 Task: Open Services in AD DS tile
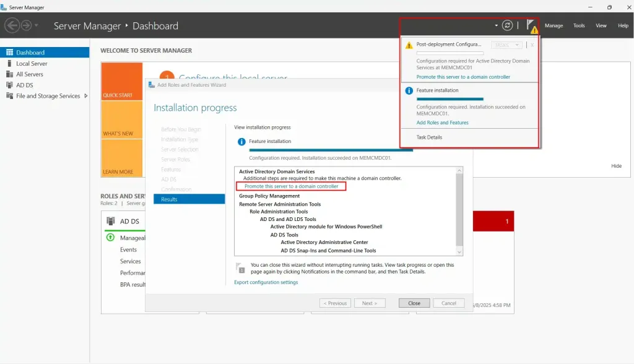pos(130,261)
